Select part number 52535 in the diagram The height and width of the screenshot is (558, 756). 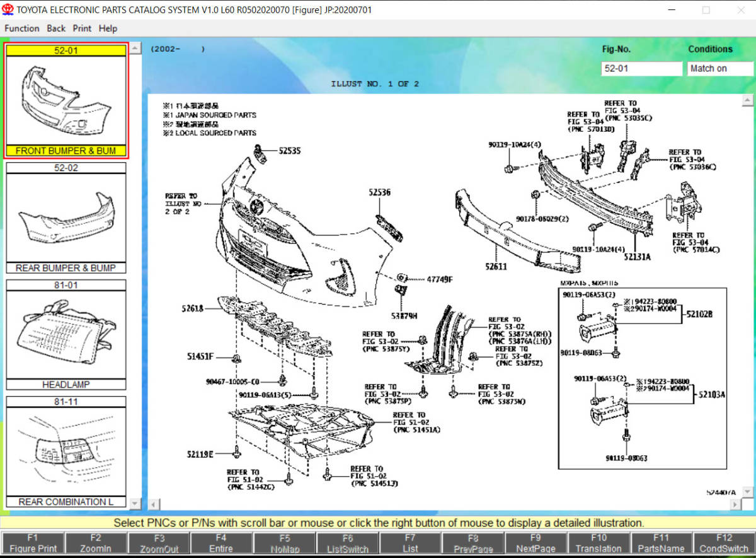290,151
